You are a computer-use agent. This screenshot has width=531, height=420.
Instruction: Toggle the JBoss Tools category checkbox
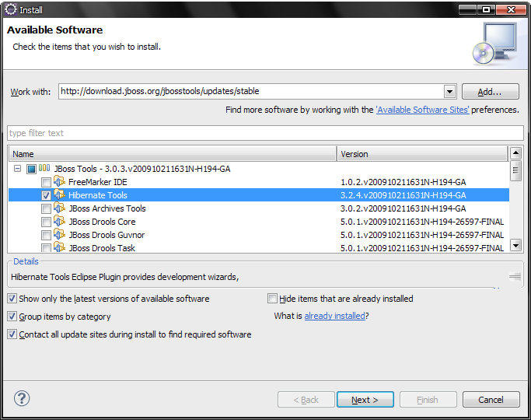pos(32,169)
